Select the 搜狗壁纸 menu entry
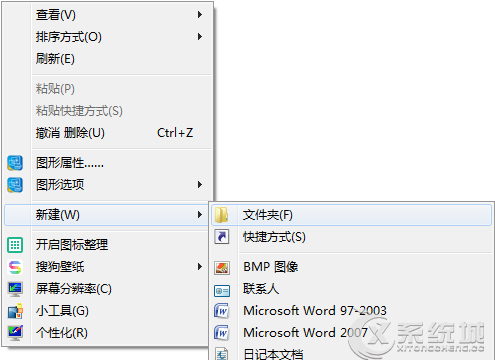 (x=107, y=267)
